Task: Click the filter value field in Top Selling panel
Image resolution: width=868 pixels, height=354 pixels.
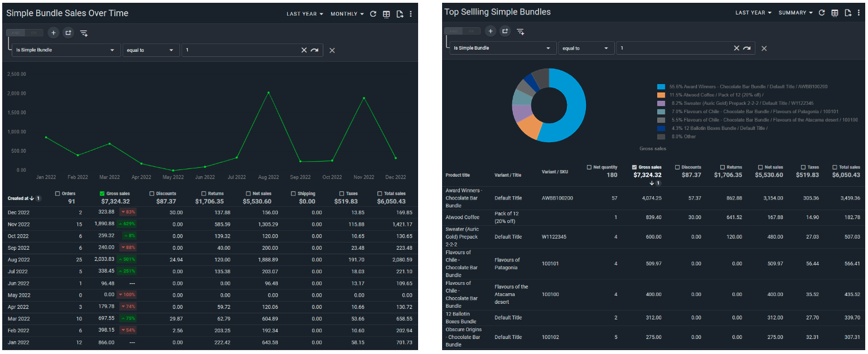Action: click(673, 49)
